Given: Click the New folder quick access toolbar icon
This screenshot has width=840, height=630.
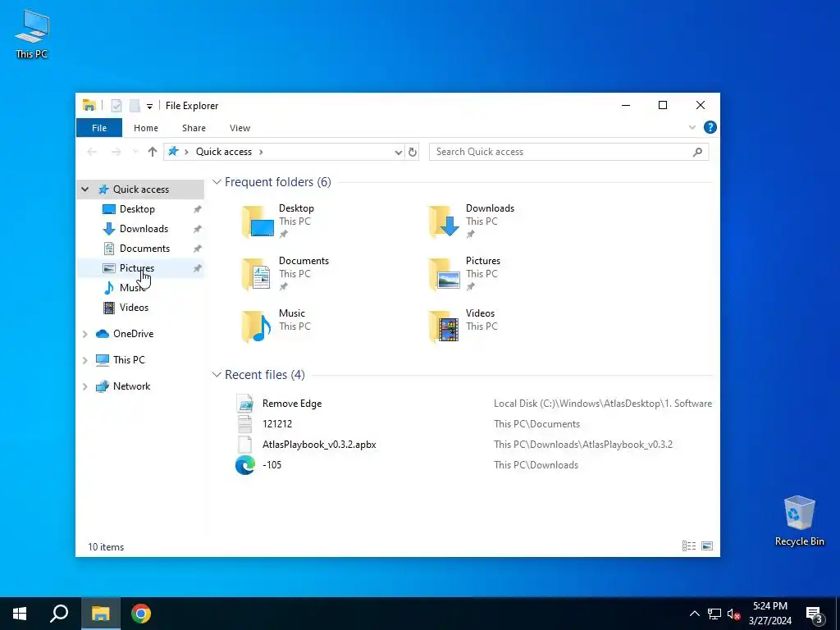Looking at the screenshot, I should 135,106.
